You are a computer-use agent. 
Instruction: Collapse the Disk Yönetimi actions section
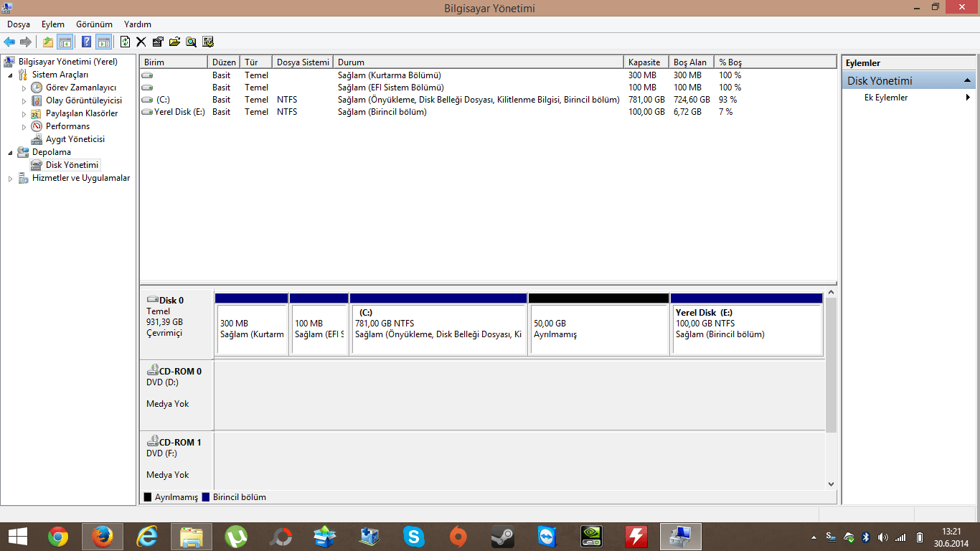point(967,80)
